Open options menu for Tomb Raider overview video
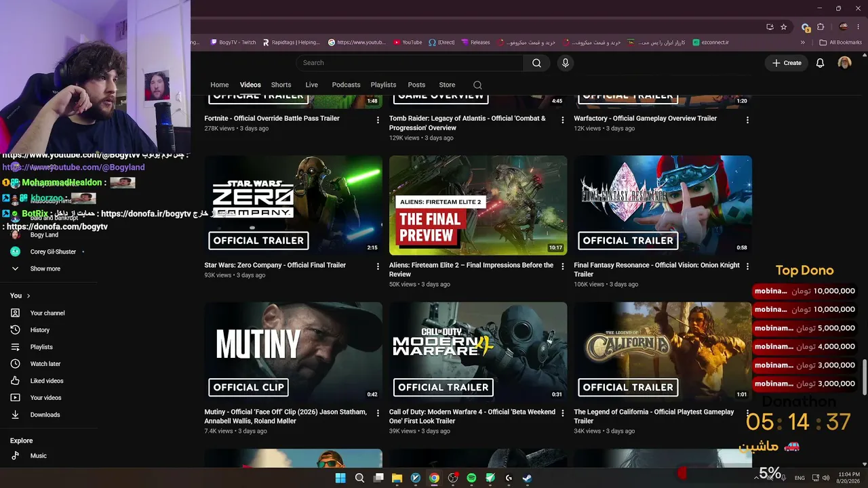 tap(562, 120)
